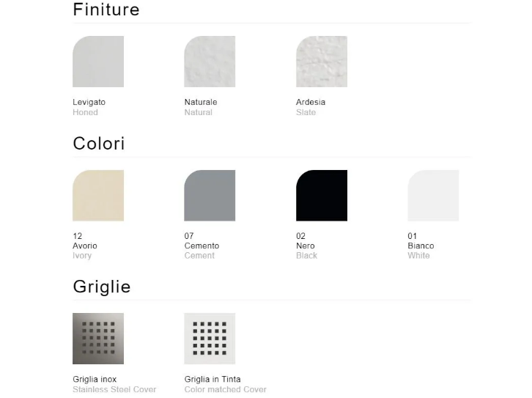This screenshot has height=398, width=532.
Task: Click the Griglia in Tinta grate image
Action: pyautogui.click(x=210, y=339)
